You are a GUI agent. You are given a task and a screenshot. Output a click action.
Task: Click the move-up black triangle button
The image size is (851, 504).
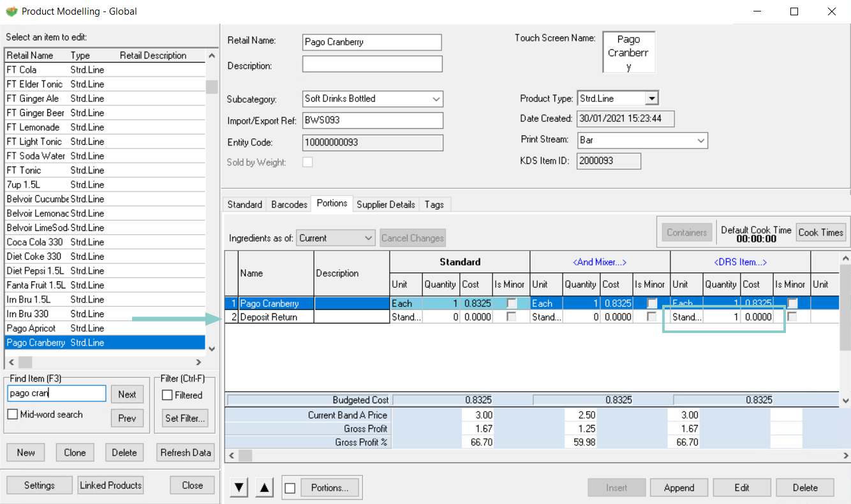[265, 488]
